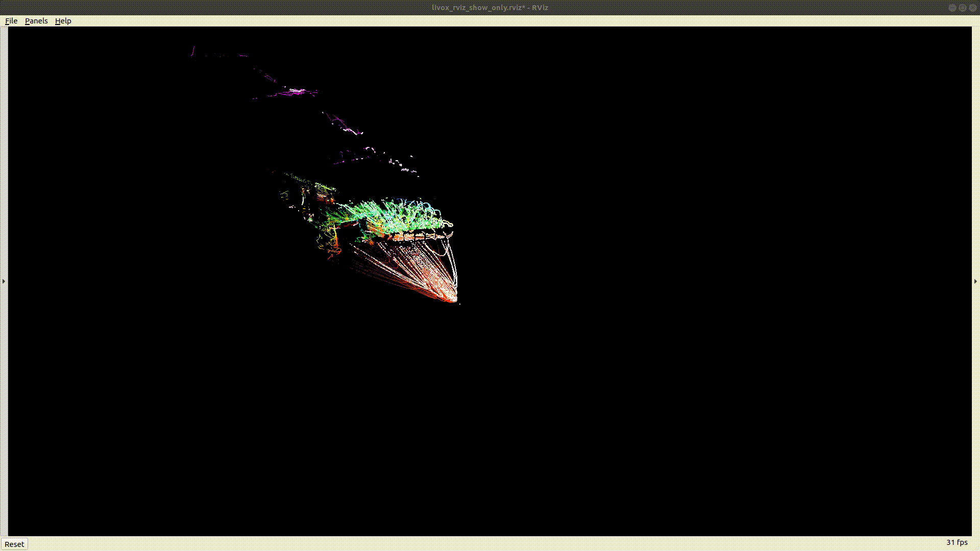Open the Help menu

click(63, 21)
